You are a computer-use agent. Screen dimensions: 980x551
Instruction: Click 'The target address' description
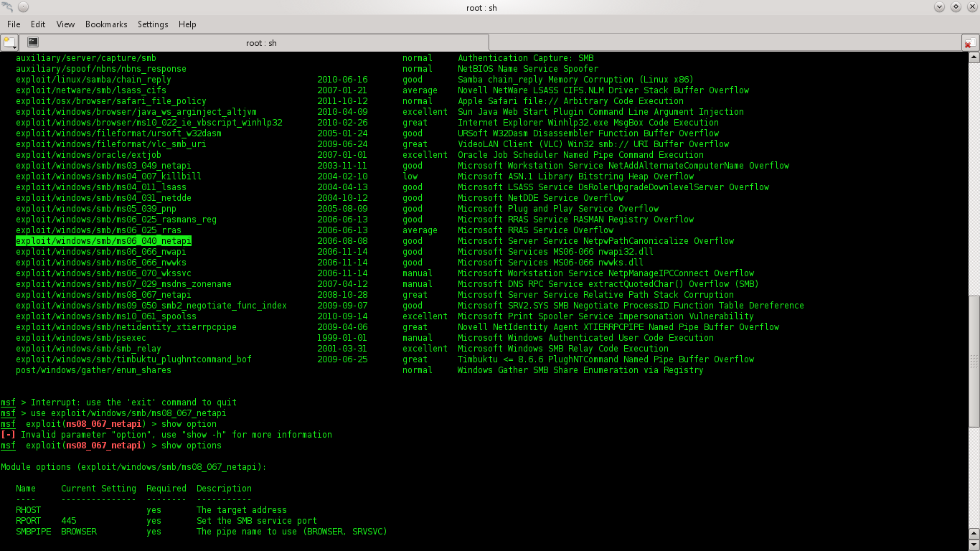tap(242, 510)
